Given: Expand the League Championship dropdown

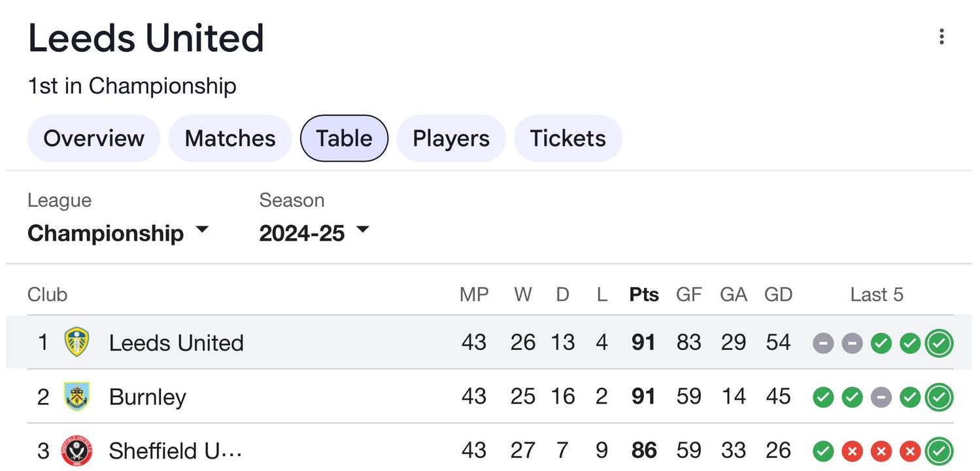Looking at the screenshot, I should (118, 233).
